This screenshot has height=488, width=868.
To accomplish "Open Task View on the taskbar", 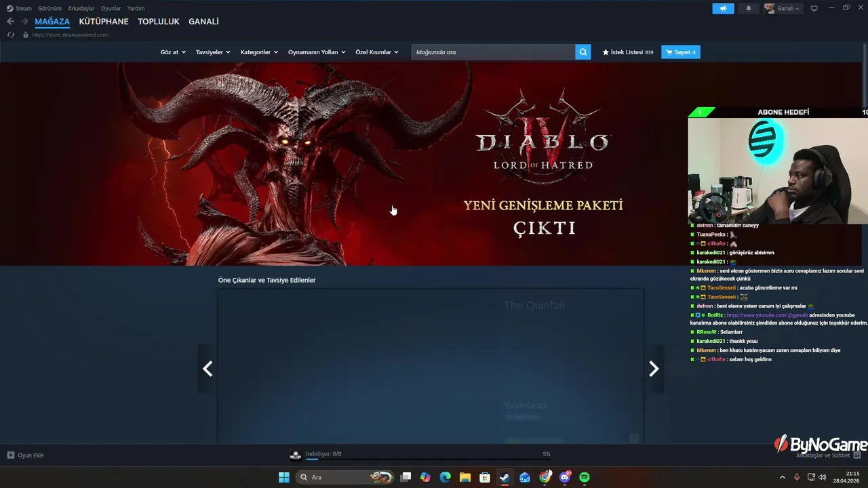I will pos(406,477).
